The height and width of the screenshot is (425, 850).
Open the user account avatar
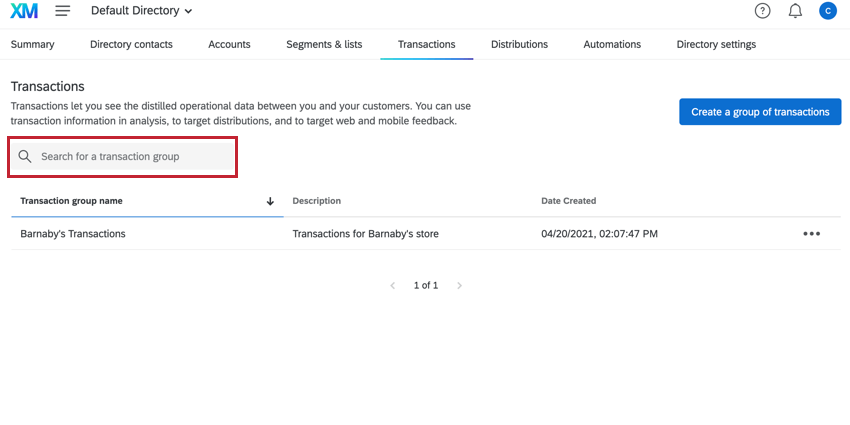click(827, 11)
